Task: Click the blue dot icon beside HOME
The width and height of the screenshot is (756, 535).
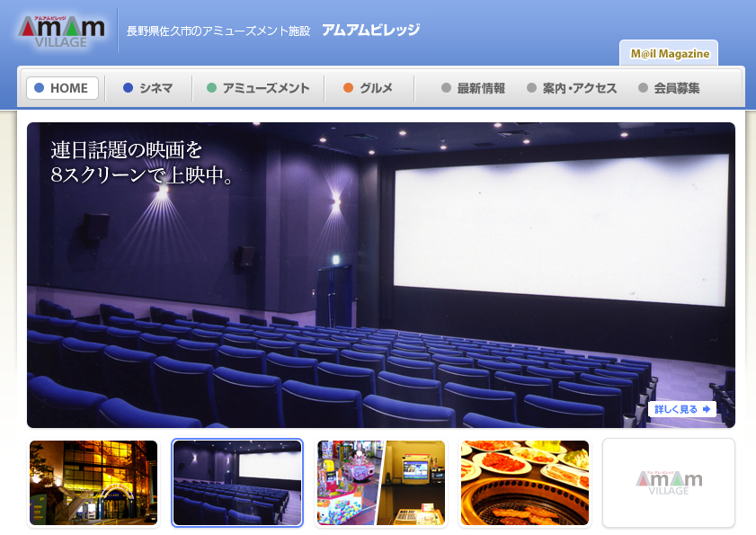Action: pyautogui.click(x=39, y=88)
